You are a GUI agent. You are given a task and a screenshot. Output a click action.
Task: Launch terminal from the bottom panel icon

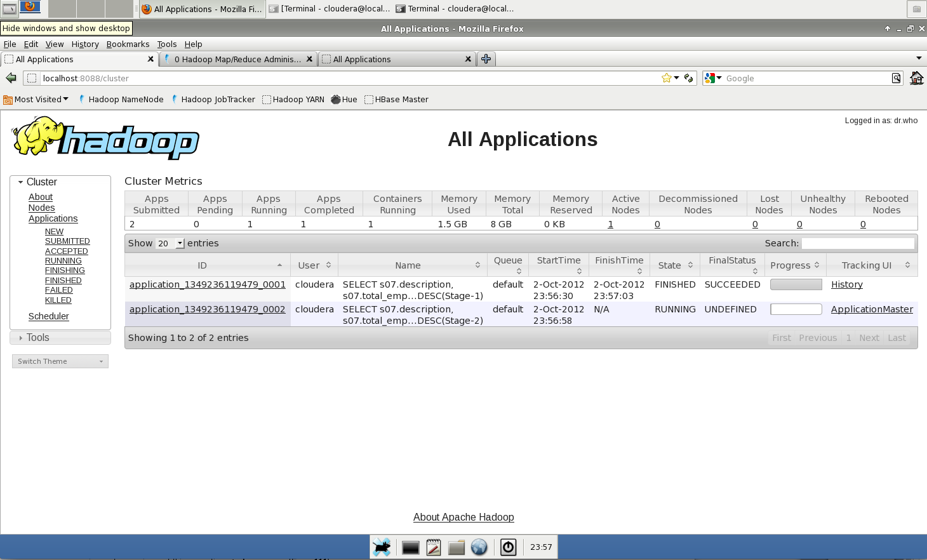tap(411, 547)
